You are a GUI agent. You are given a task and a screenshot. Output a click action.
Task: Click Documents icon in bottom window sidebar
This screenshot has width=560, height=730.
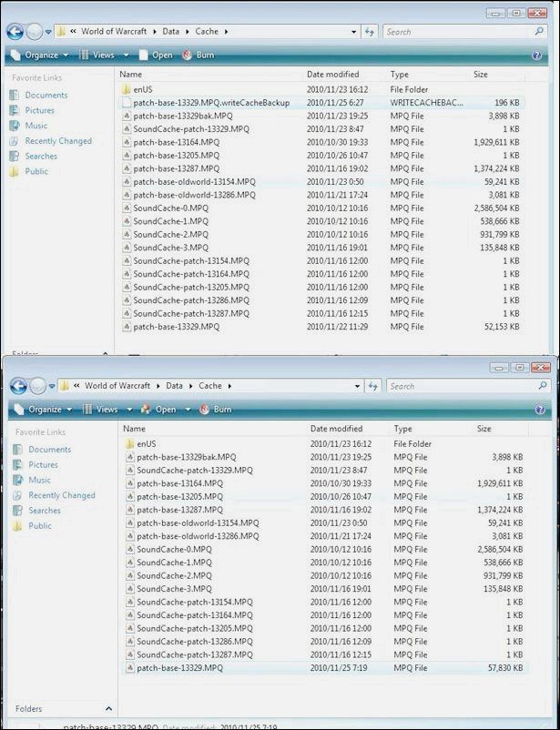click(17, 450)
